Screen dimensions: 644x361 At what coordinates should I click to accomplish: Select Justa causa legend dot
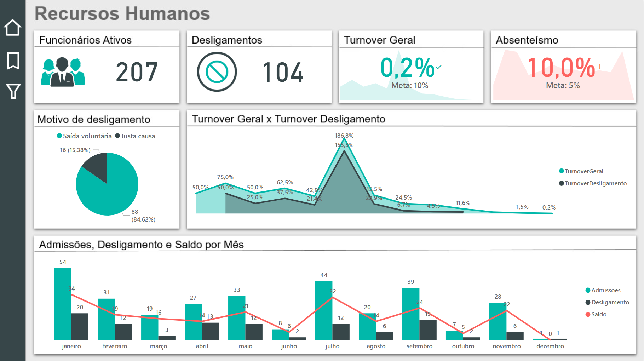117,136
